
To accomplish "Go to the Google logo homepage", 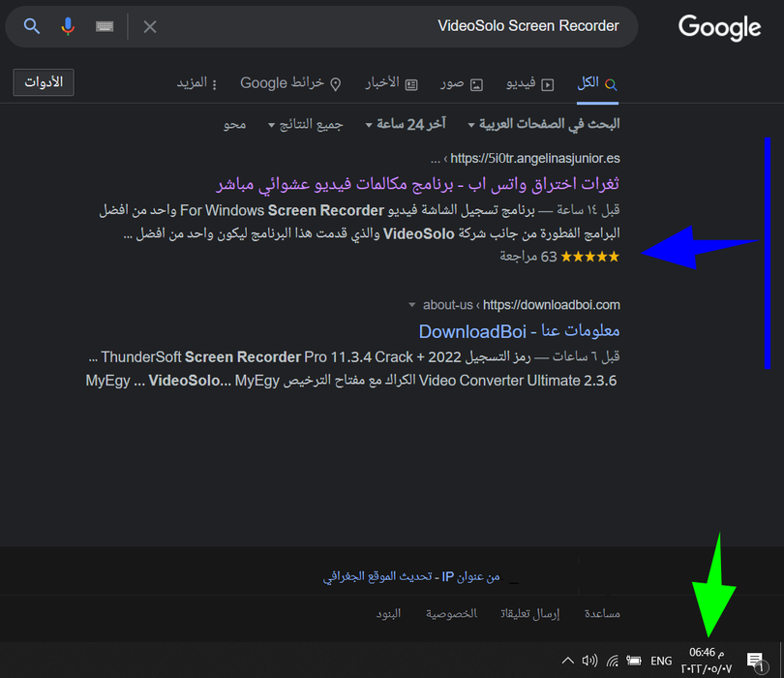I will [719, 27].
